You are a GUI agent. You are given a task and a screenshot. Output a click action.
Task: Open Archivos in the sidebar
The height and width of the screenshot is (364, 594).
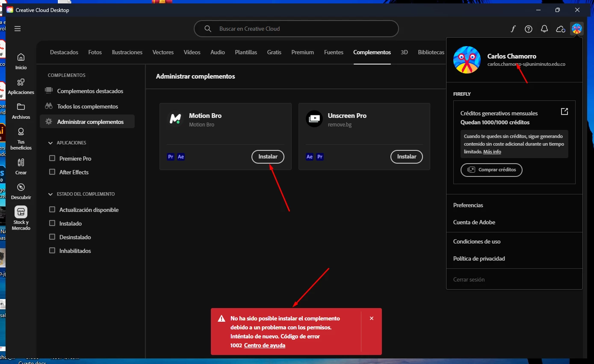21,111
